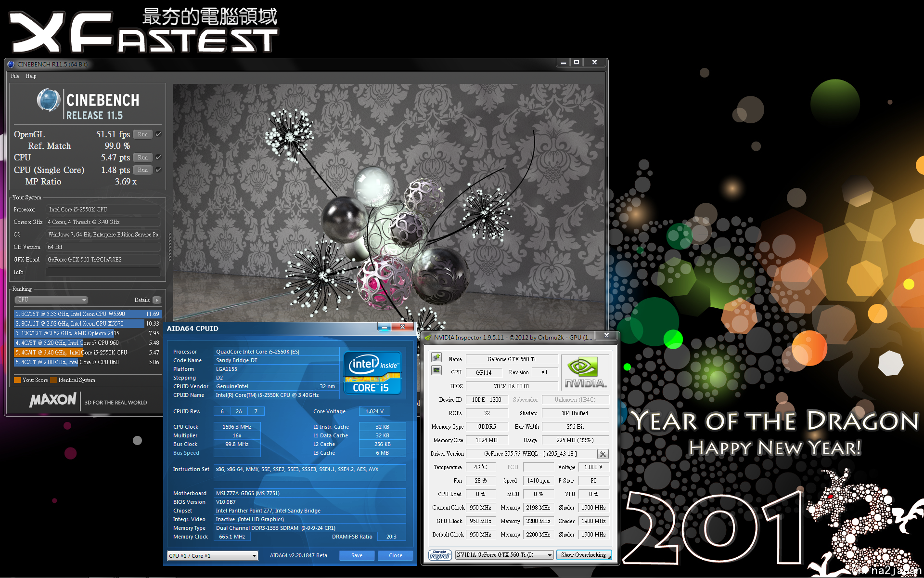Click Save in AIDA64 CPUID
924x578 pixels.
(357, 555)
